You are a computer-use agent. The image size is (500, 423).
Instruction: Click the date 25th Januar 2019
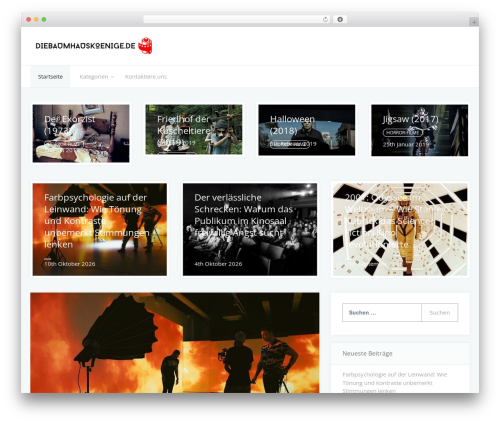[406, 144]
